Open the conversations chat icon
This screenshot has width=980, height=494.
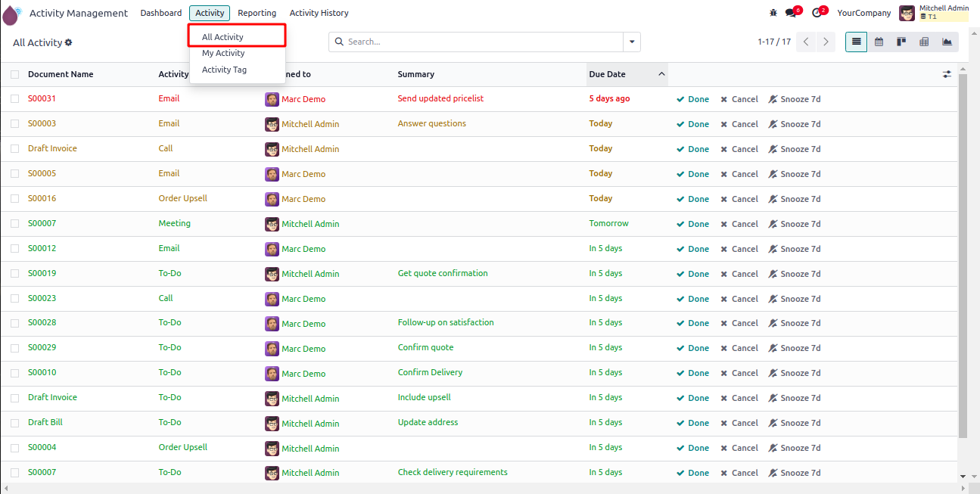(x=792, y=13)
